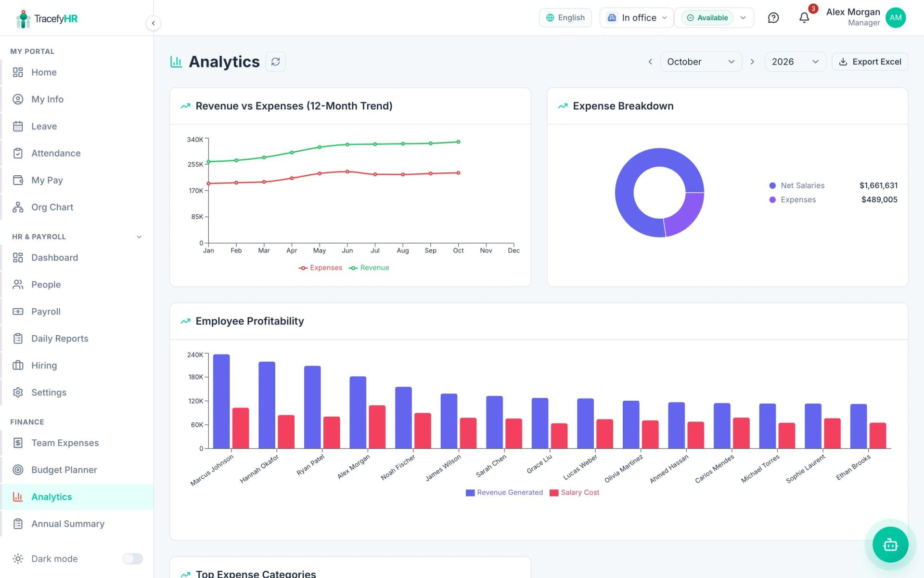Click Net Salaries legend entry

point(797,185)
